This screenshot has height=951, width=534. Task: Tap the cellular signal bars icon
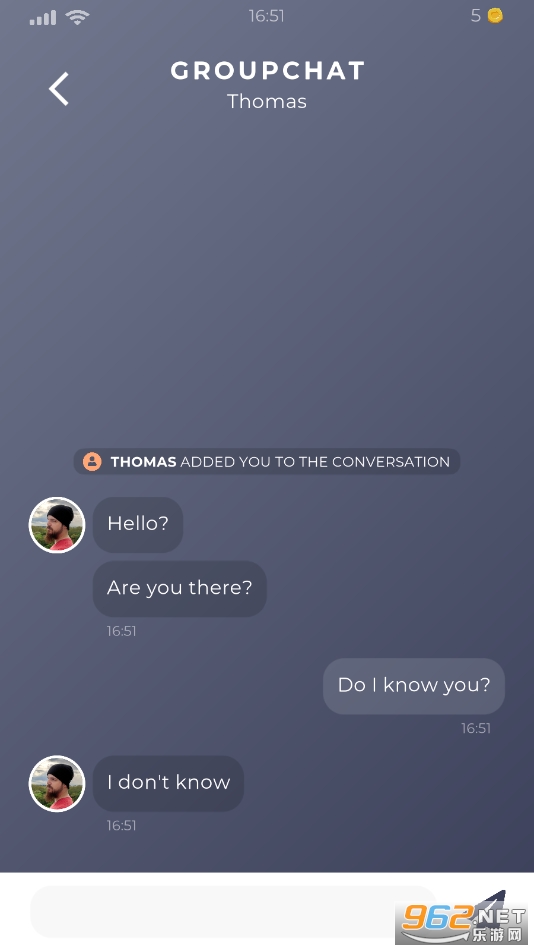43,18
